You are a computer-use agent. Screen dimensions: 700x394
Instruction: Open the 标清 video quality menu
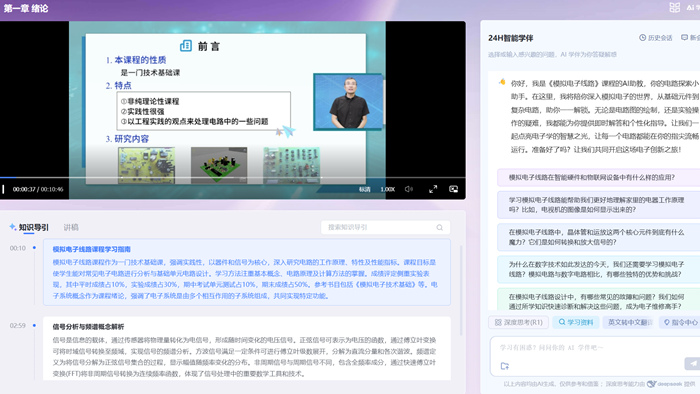click(365, 189)
